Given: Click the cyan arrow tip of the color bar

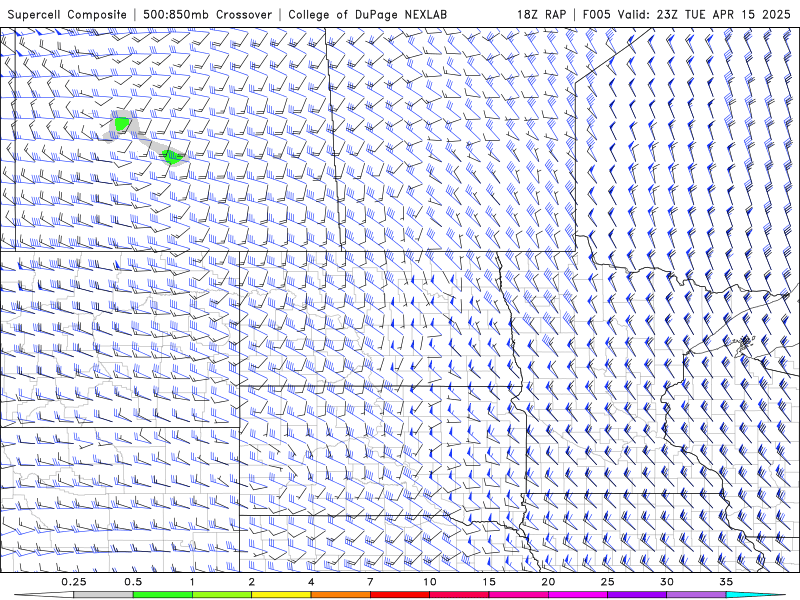Looking at the screenshot, I should [755, 595].
